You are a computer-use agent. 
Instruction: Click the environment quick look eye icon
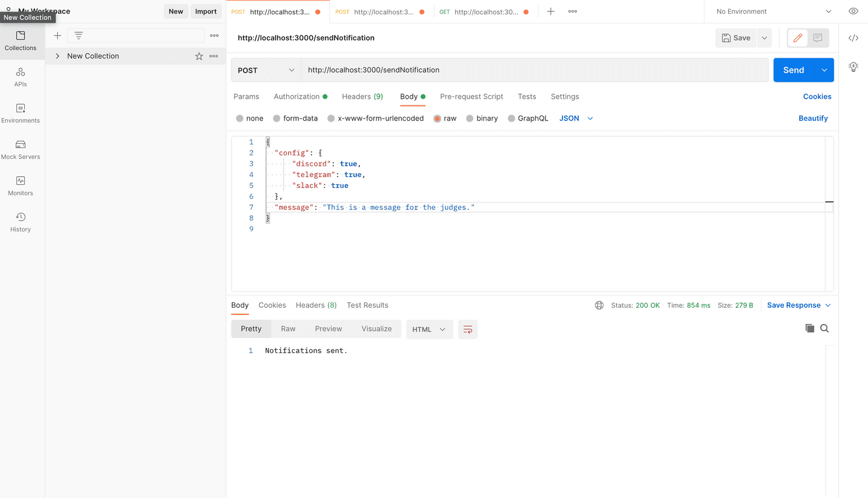(854, 11)
